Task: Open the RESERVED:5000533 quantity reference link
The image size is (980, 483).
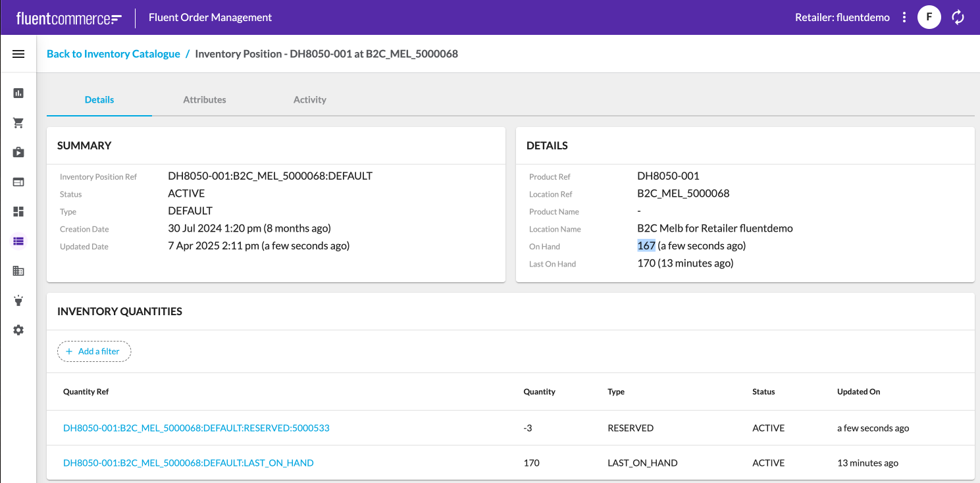Action: [x=196, y=428]
